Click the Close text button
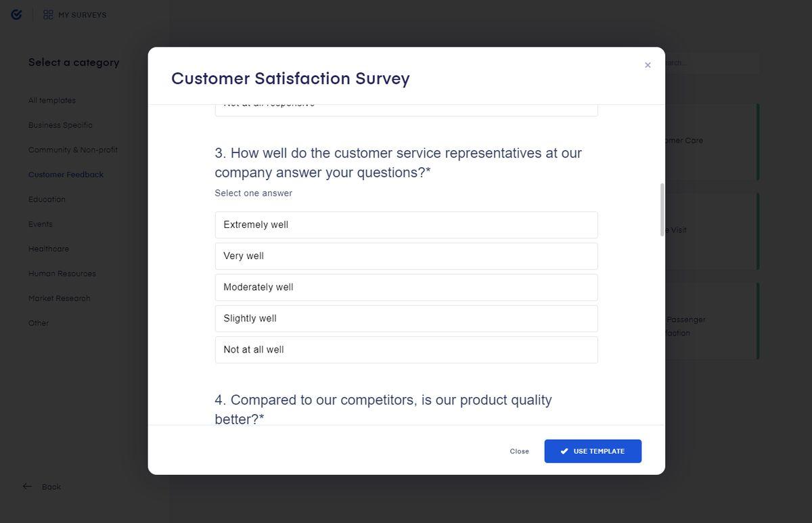 [520, 451]
